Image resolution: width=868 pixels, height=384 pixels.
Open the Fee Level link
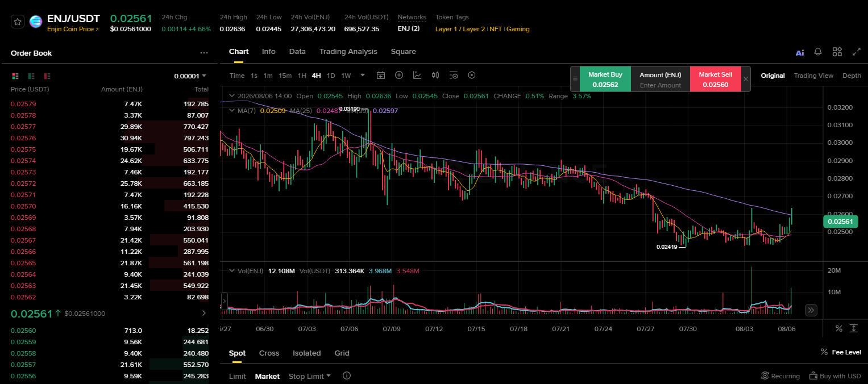click(841, 352)
